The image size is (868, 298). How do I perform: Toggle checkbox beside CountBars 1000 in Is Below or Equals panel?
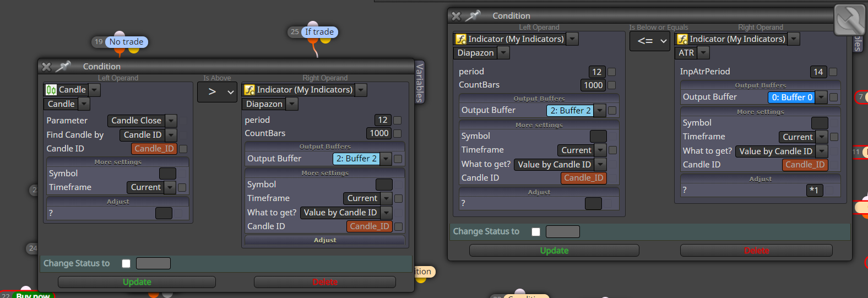[x=611, y=85]
